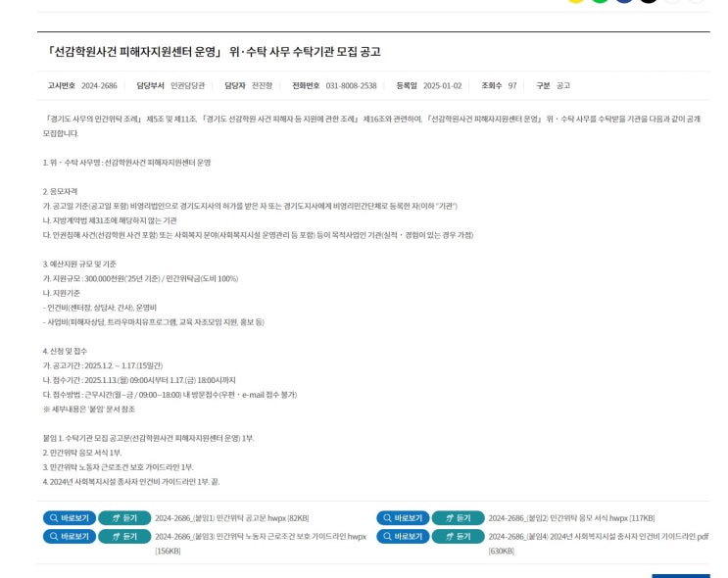728x578 pixels.
Task: Click the line '1. 위·수탁 사무명'
Action: [x=126, y=163]
